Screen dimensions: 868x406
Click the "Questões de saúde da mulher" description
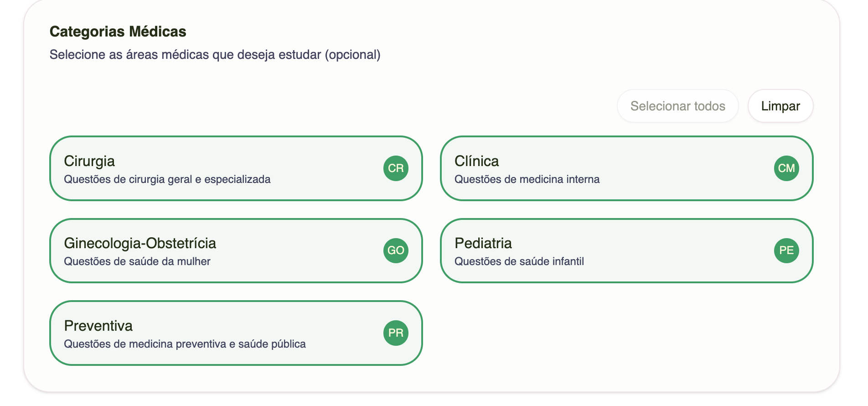pos(137,261)
